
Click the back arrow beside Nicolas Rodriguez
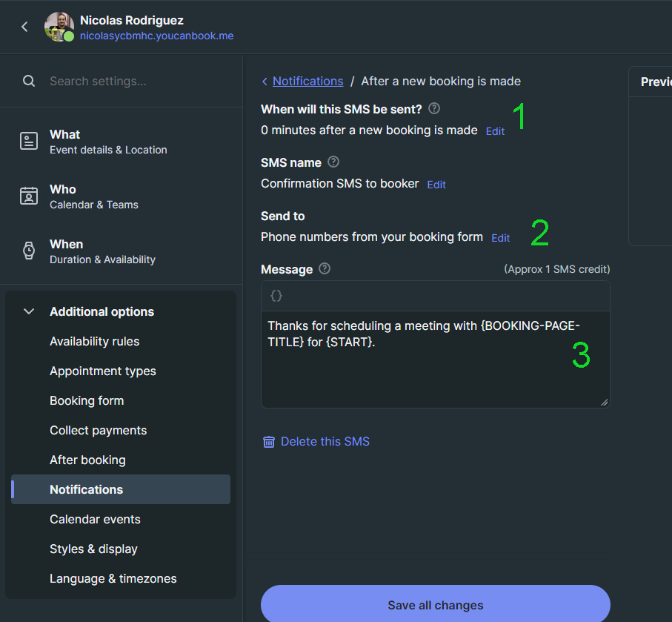coord(25,27)
